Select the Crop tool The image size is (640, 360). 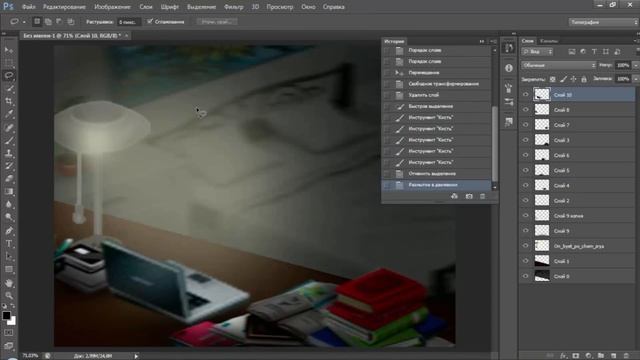9,101
